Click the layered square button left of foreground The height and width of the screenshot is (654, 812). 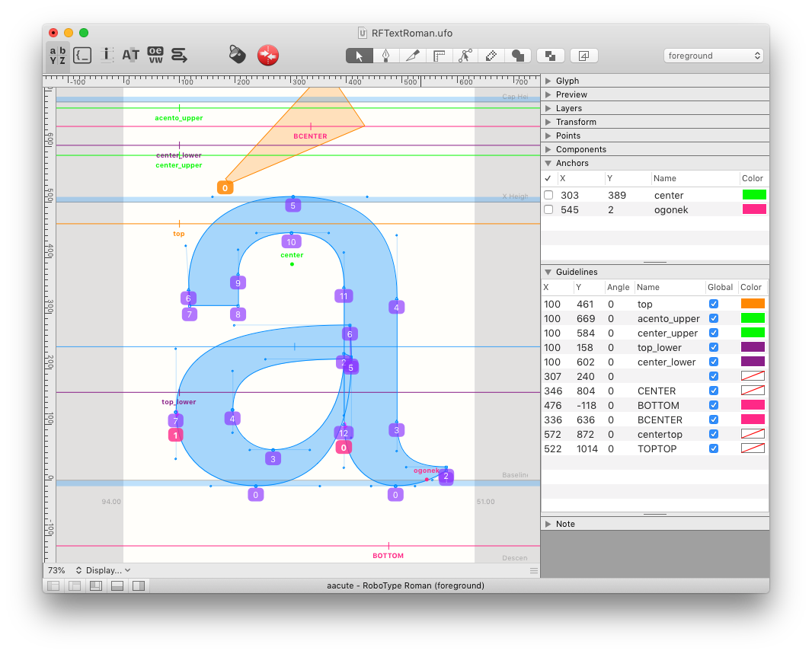pos(583,56)
